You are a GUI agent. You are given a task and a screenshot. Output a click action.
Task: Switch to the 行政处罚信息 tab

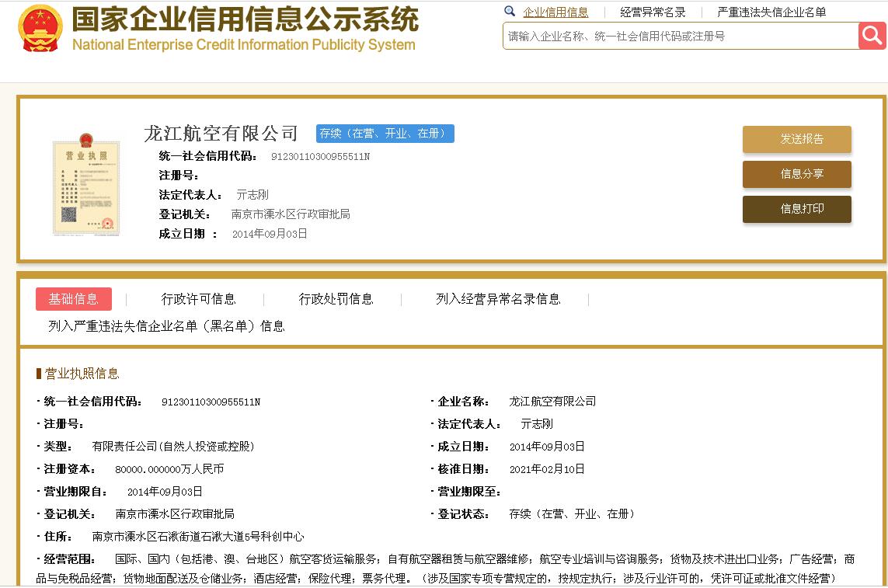tap(336, 299)
